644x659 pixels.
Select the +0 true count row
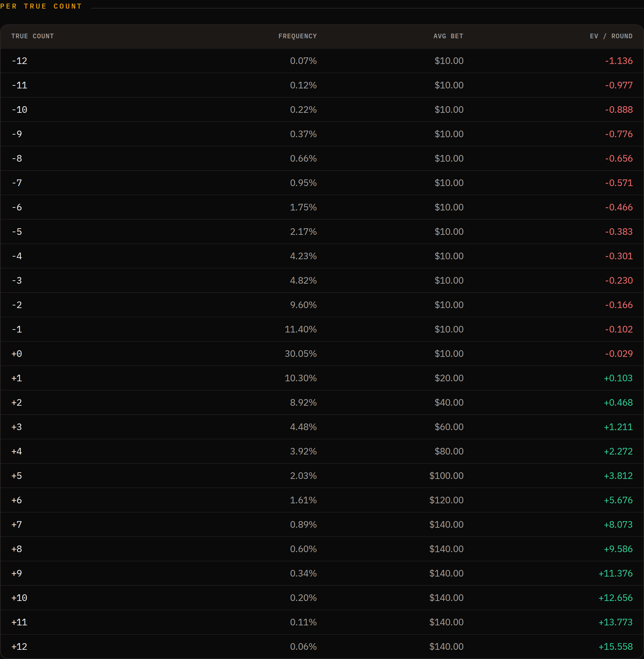tap(322, 354)
